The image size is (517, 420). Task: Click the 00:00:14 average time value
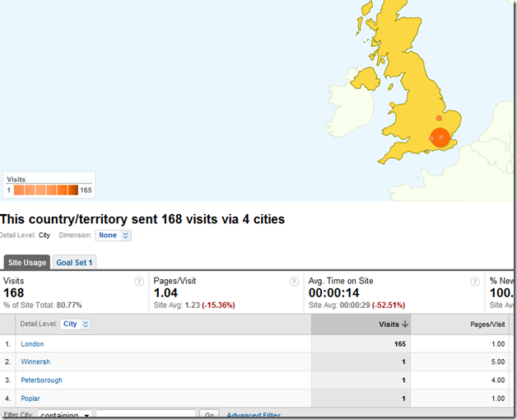[x=333, y=293]
